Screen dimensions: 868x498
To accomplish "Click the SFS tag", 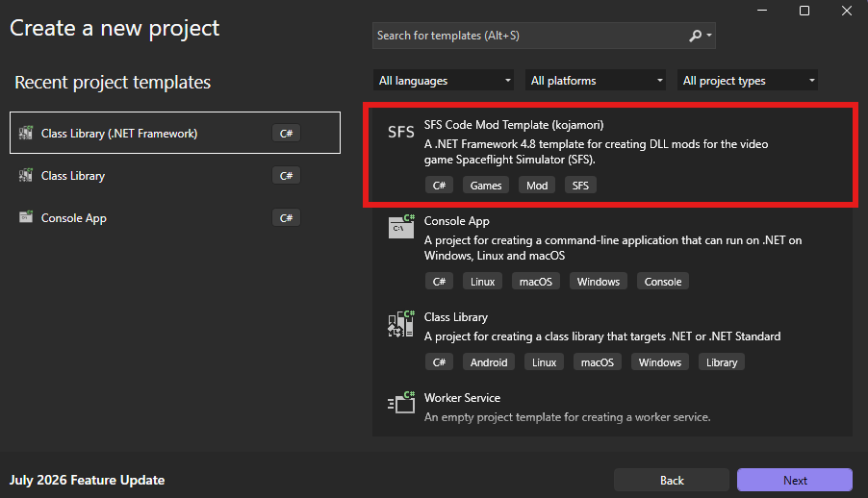I will (x=580, y=186).
